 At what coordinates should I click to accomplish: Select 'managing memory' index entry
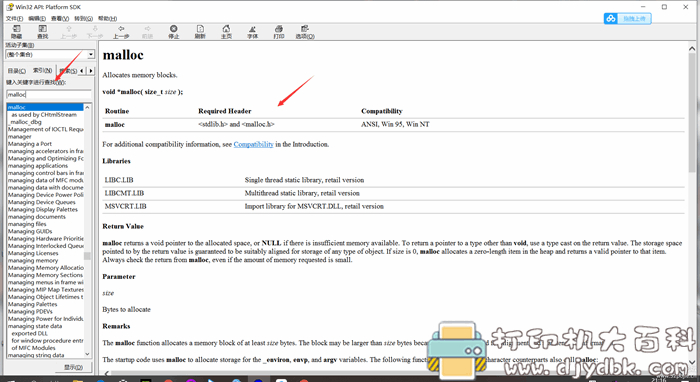[x=33, y=260]
